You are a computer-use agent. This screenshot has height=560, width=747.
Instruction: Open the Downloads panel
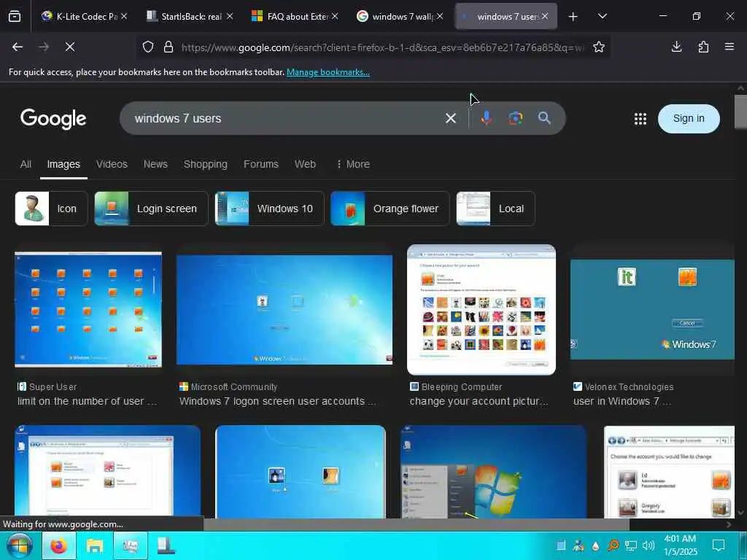click(x=676, y=47)
